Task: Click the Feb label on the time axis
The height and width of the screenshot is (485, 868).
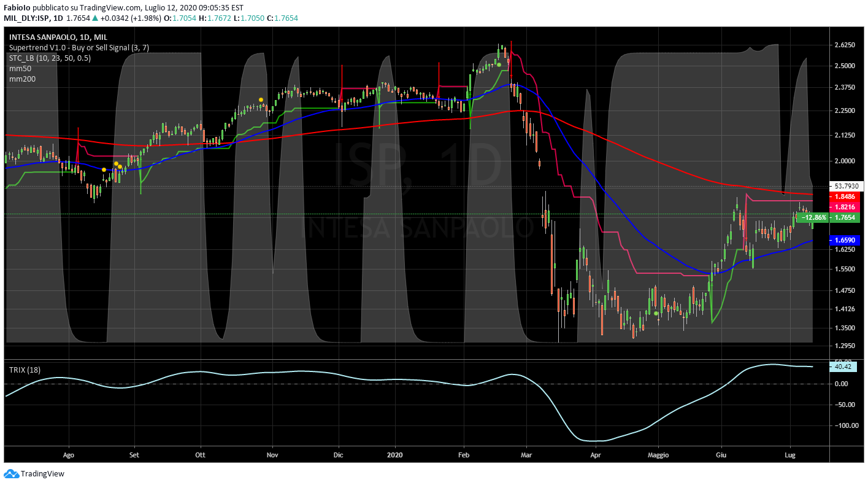Action: tap(464, 455)
